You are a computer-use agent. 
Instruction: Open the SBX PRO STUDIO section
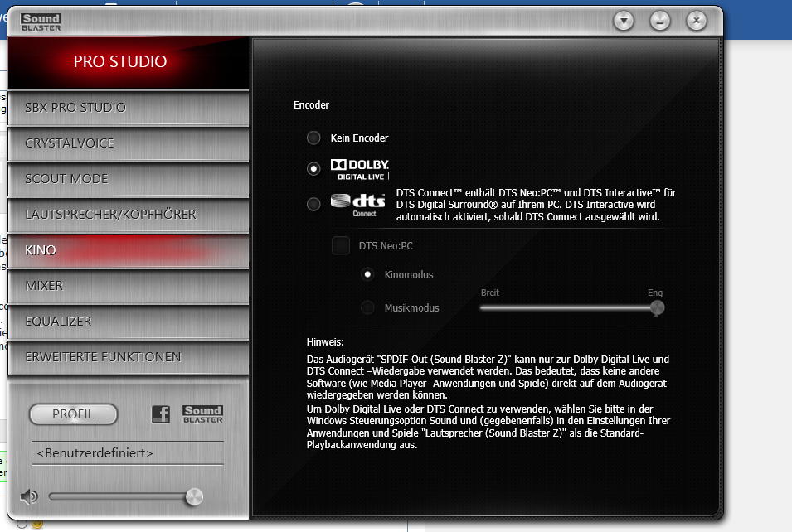coord(129,108)
